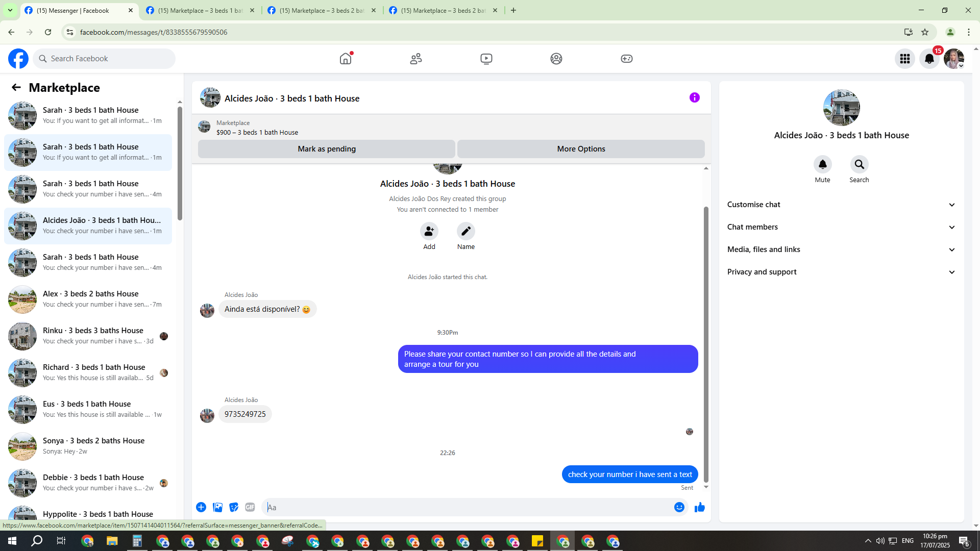
Task: Click the browser address bar URL
Action: click(x=153, y=32)
